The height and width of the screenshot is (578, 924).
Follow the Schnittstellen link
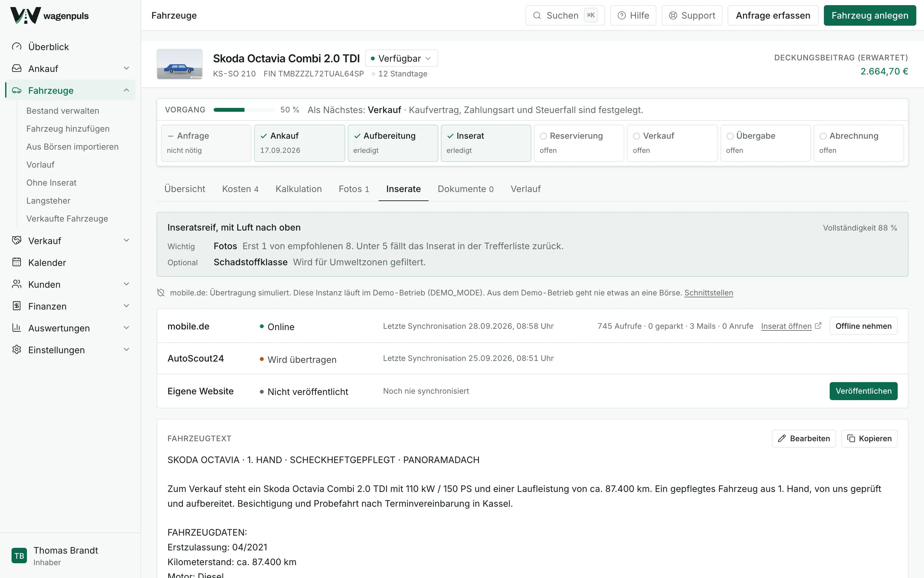tap(709, 293)
